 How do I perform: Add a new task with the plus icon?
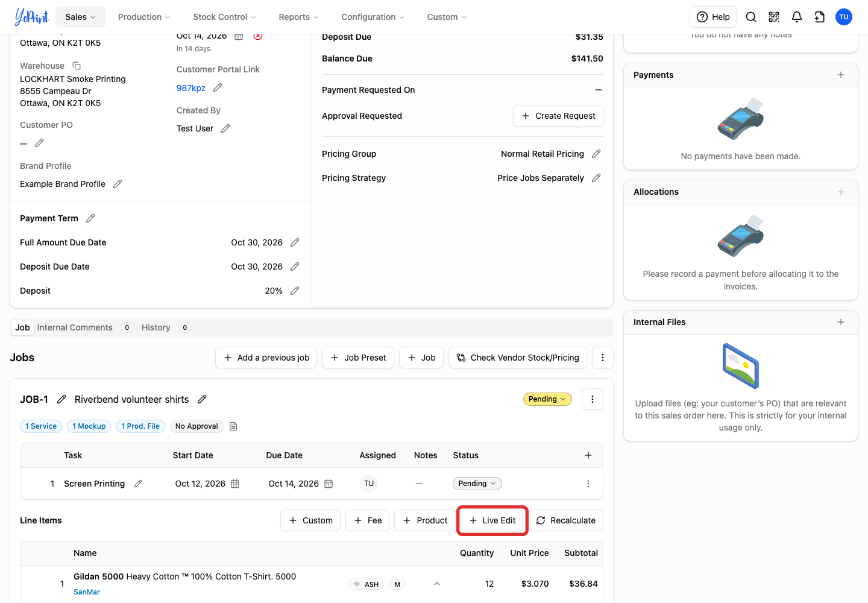tap(588, 455)
